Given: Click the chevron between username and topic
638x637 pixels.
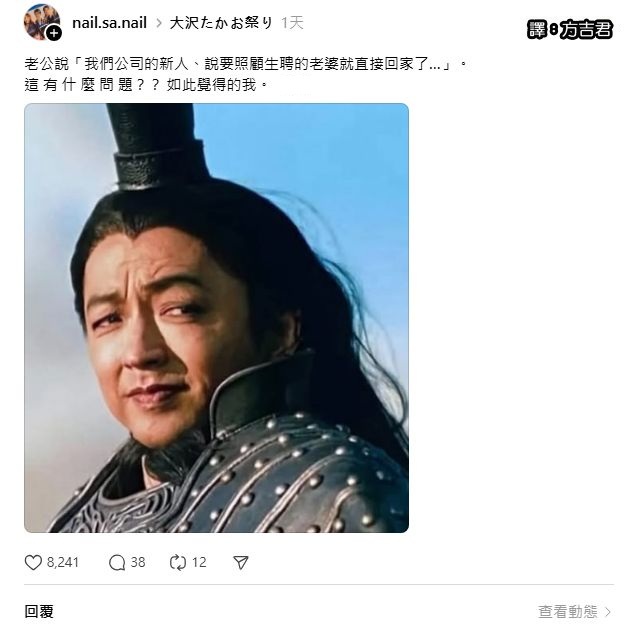Looking at the screenshot, I should pos(159,23).
